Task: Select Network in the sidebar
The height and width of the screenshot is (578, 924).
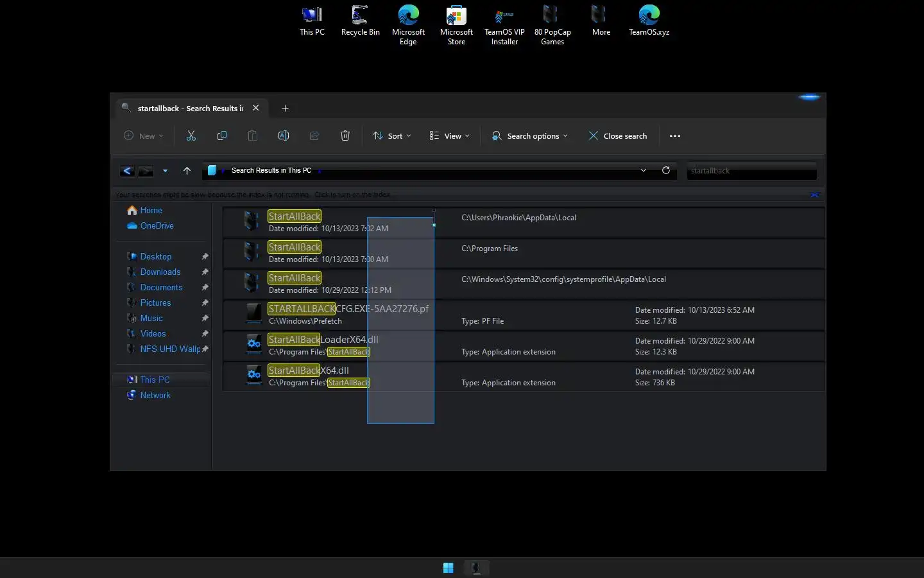Action: [x=155, y=395]
